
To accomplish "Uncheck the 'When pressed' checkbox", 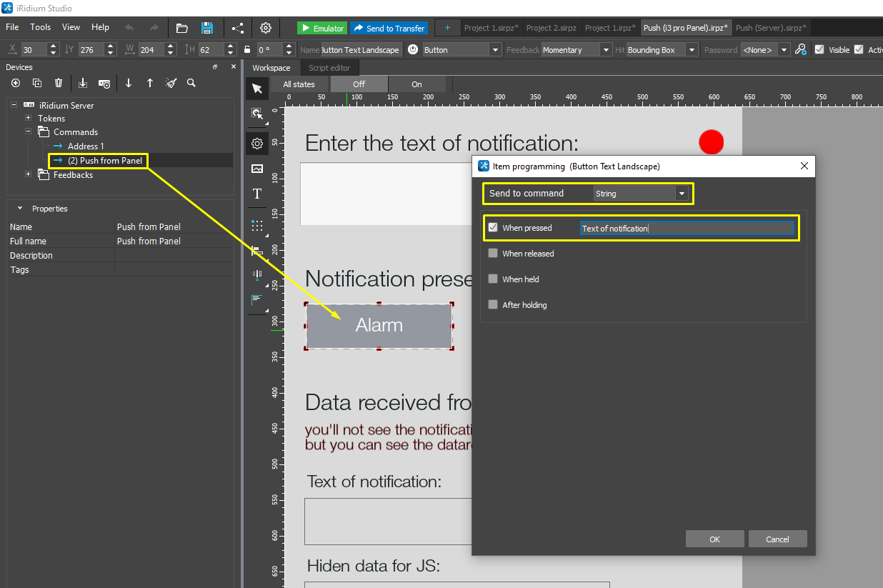I will click(493, 228).
